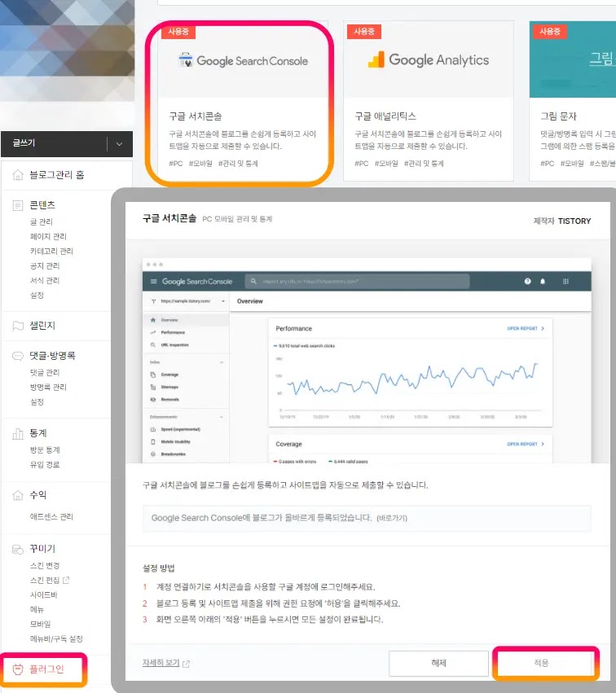Image resolution: width=616 pixels, height=693 pixels.
Task: Open 설정 under 댓글·방명록 section
Action: pos(37,401)
